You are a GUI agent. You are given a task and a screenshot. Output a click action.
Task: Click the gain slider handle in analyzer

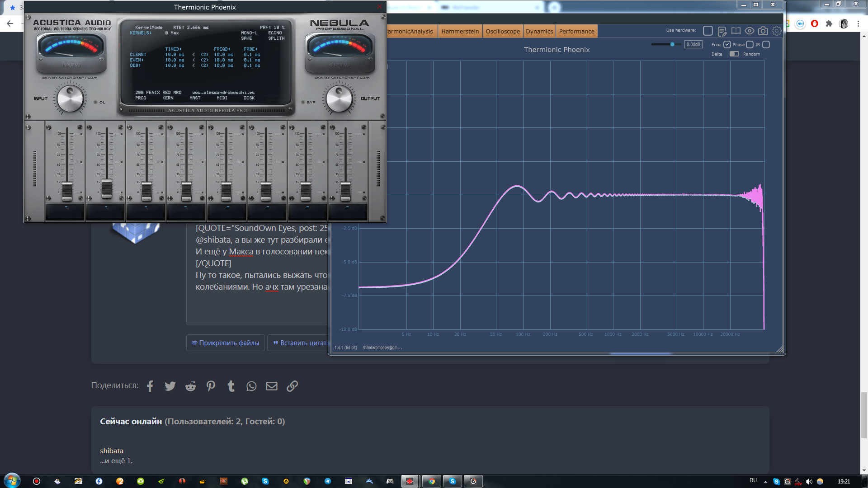tap(672, 44)
